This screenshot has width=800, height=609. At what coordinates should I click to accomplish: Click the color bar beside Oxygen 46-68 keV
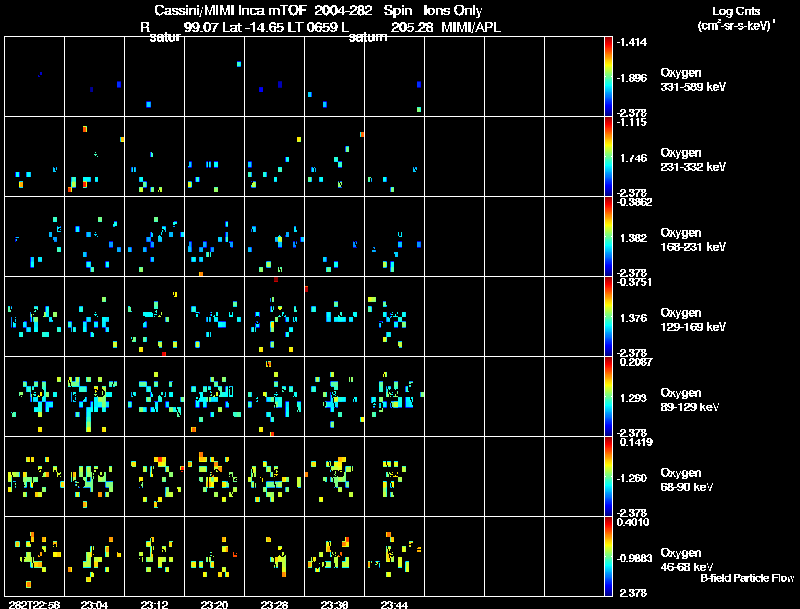pyautogui.click(x=608, y=557)
